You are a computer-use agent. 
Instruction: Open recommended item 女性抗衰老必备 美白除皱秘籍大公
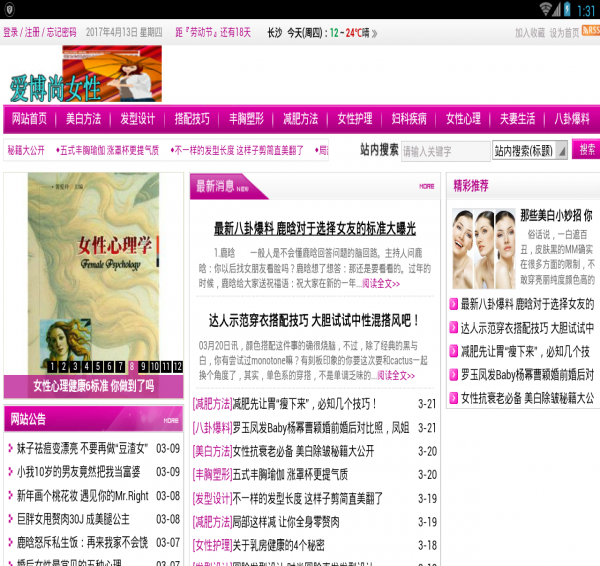pyautogui.click(x=527, y=398)
